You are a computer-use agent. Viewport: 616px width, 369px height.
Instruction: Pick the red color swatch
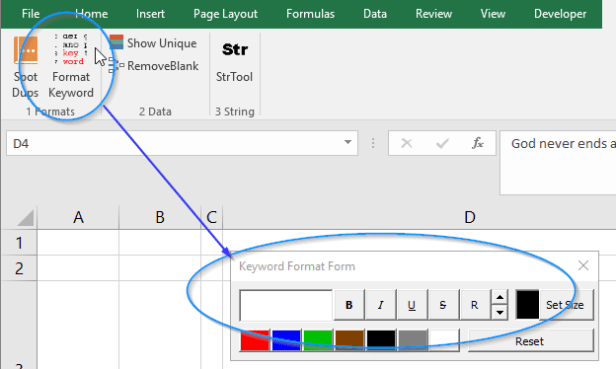255,340
